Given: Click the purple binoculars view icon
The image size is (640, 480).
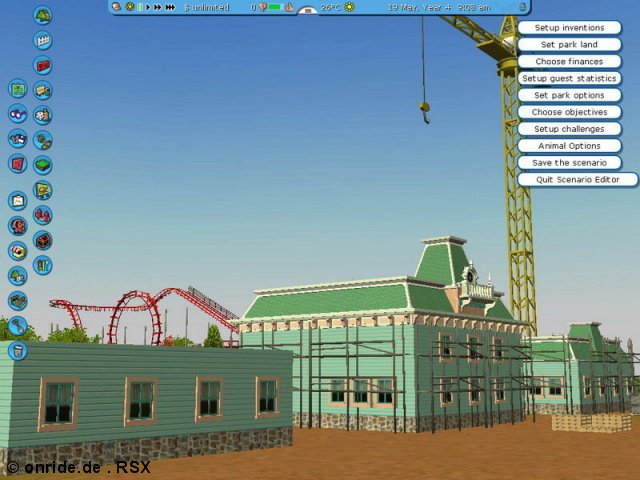Looking at the screenshot, I should (18, 113).
